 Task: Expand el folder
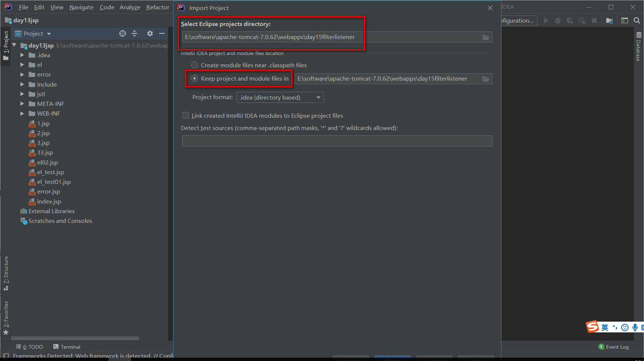pos(22,65)
